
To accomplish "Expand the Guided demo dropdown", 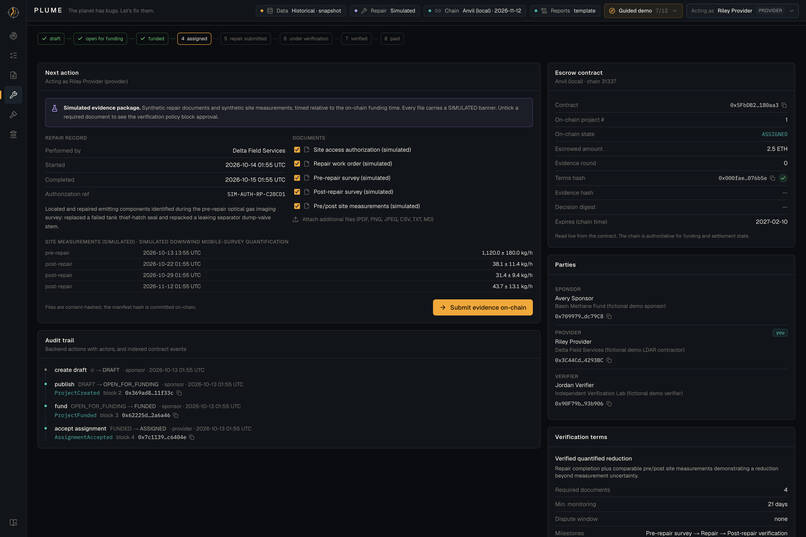I will [x=643, y=11].
